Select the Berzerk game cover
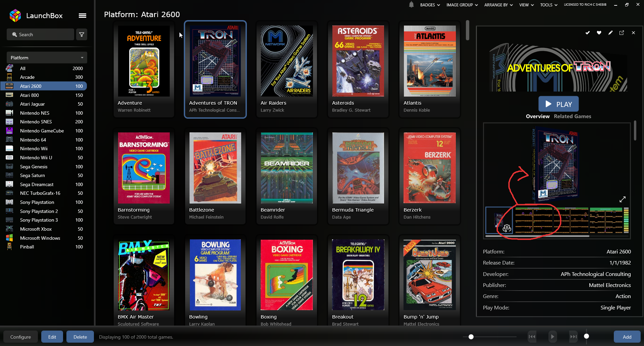The width and height of the screenshot is (644, 346). tap(430, 168)
